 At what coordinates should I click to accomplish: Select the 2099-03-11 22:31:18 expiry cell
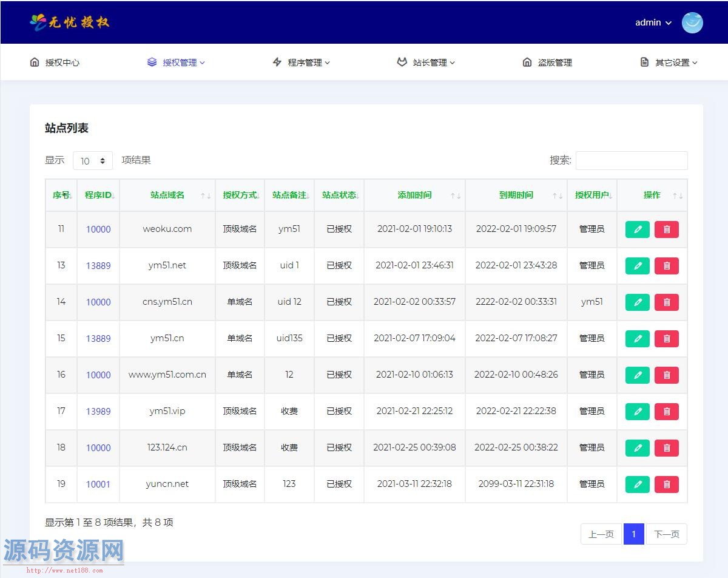click(x=516, y=484)
